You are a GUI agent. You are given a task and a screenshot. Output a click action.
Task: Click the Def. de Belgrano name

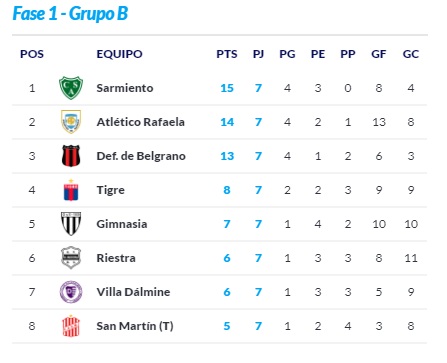[141, 156]
